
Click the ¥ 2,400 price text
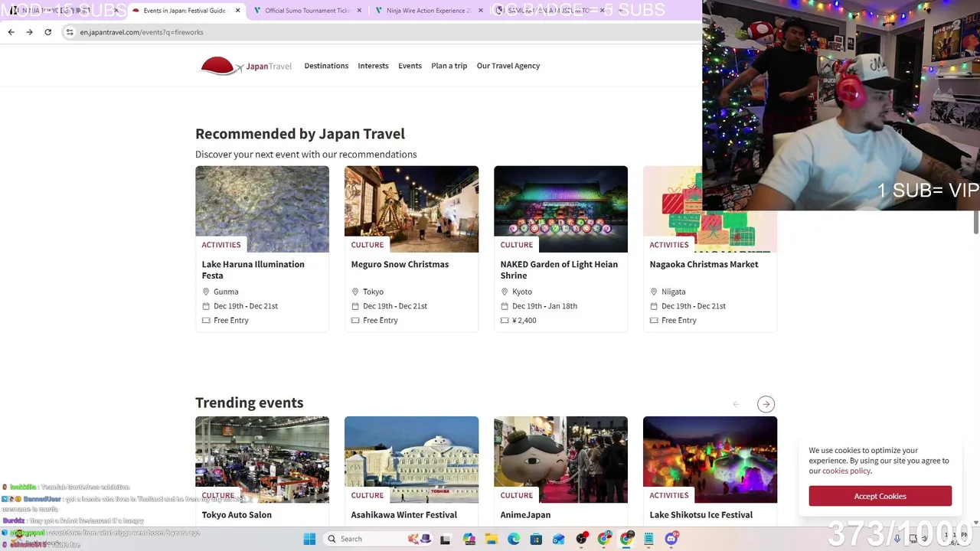pyautogui.click(x=524, y=321)
